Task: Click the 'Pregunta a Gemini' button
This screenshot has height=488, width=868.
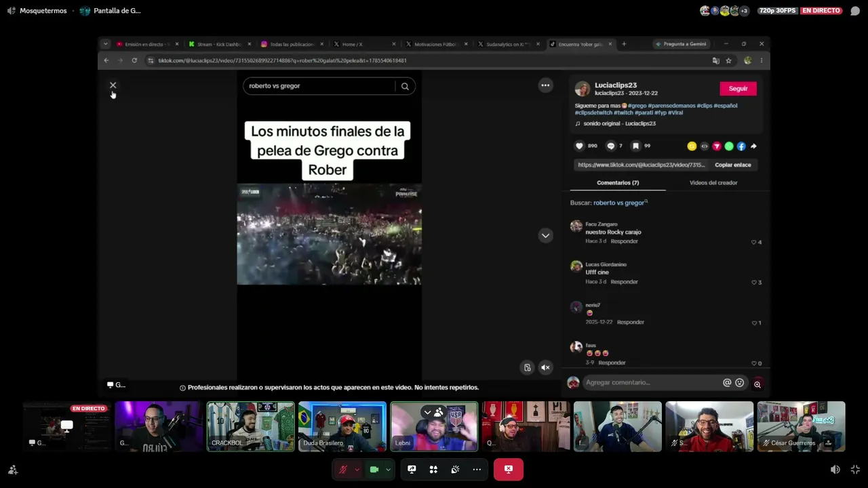Action: click(x=681, y=44)
